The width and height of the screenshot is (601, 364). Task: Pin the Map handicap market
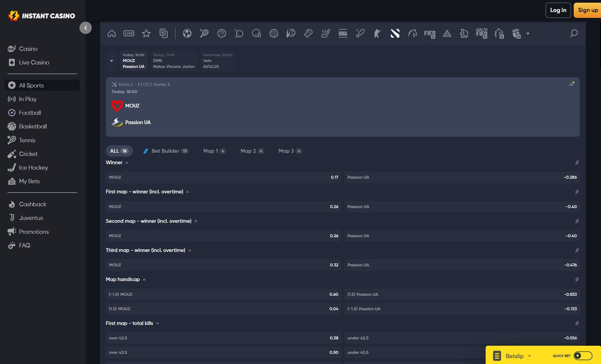(x=577, y=279)
